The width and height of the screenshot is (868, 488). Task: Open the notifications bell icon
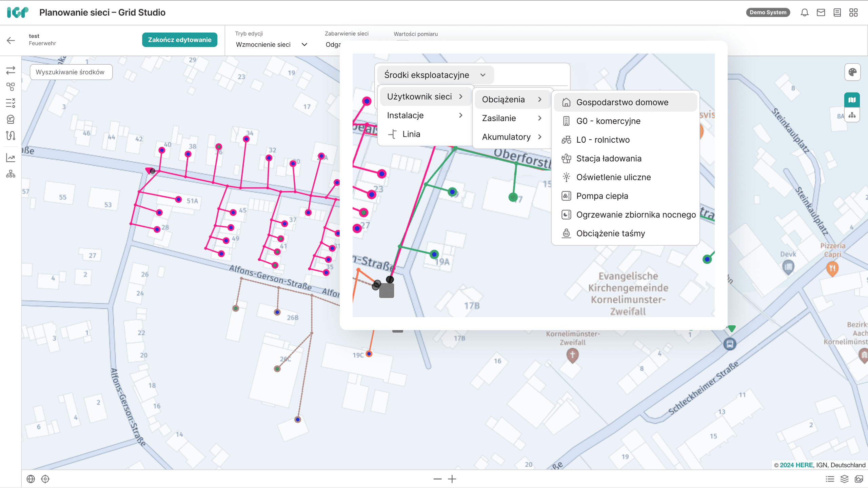pos(805,13)
